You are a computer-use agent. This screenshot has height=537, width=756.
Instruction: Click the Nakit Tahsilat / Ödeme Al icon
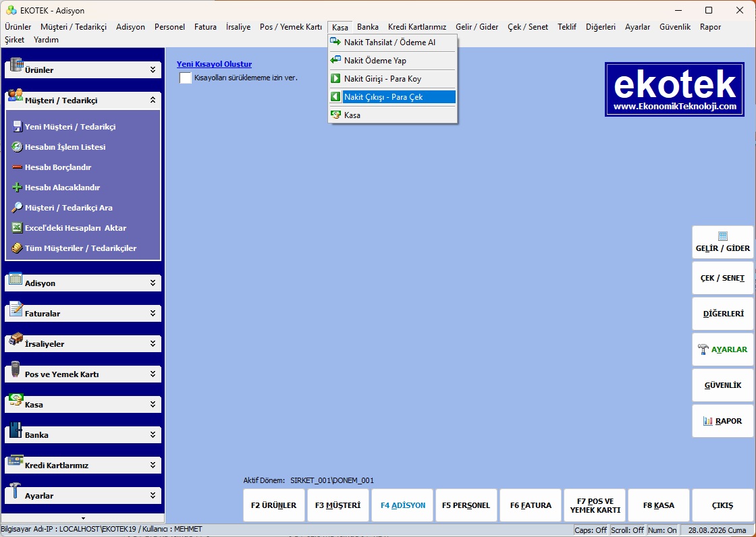click(x=335, y=42)
